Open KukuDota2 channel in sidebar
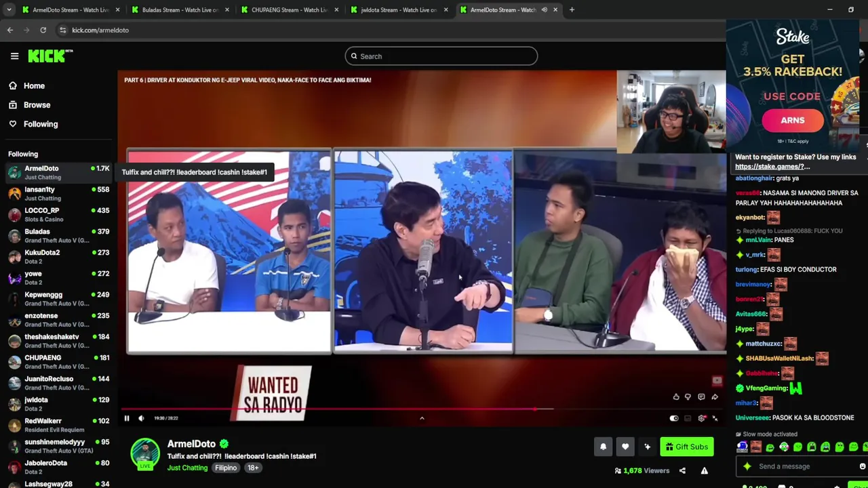 pos(58,257)
